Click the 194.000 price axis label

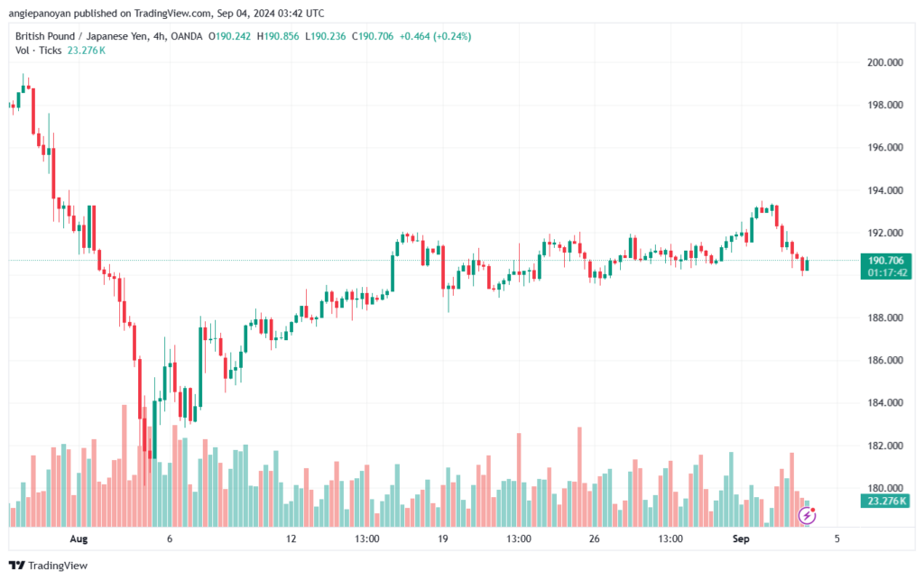tap(884, 190)
